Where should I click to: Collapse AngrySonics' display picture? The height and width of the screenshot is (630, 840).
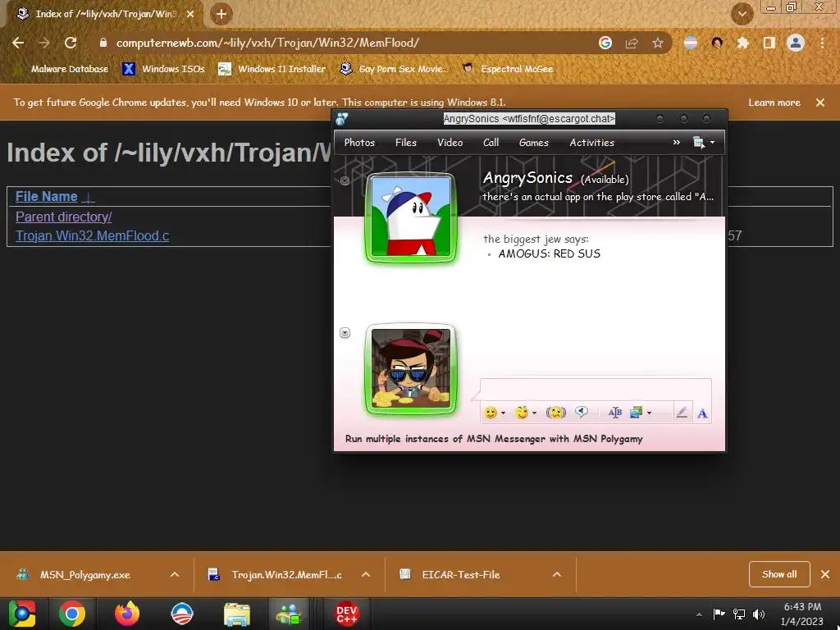pyautogui.click(x=345, y=181)
